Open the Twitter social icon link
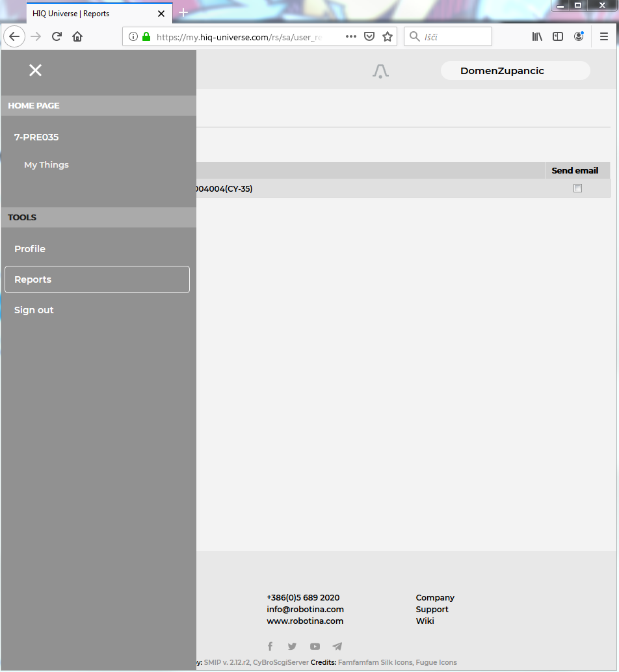 [292, 646]
